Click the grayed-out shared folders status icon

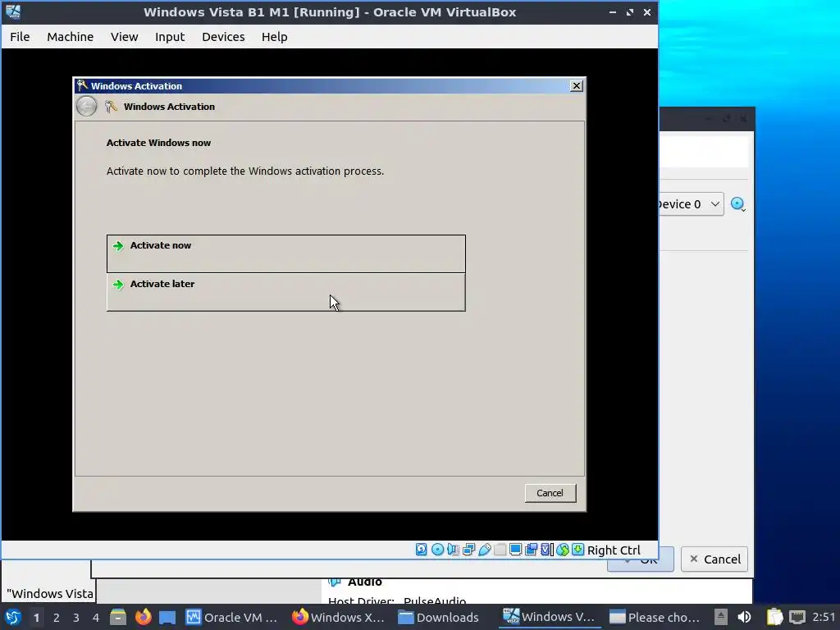tap(500, 550)
